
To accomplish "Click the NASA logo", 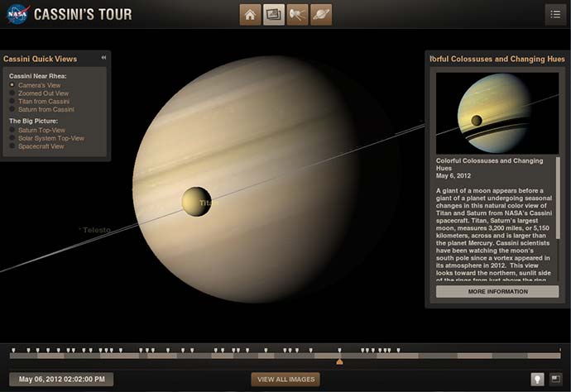I will point(17,14).
